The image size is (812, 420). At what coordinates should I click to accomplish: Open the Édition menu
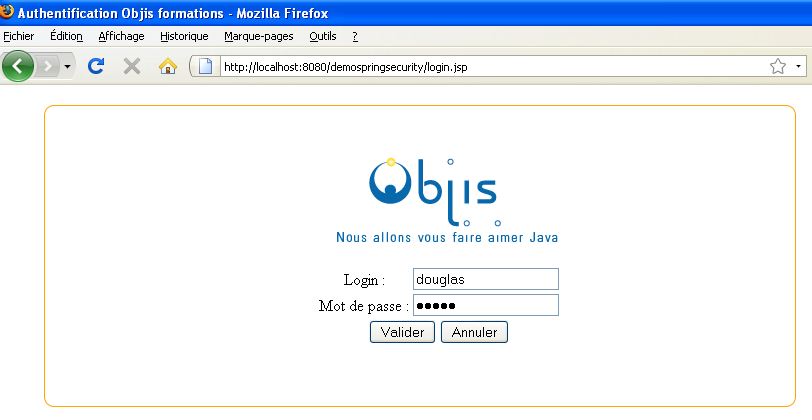pyautogui.click(x=66, y=36)
